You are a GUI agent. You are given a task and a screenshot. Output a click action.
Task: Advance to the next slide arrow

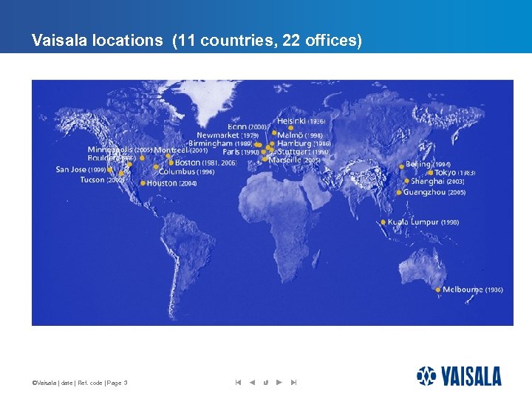click(x=279, y=383)
